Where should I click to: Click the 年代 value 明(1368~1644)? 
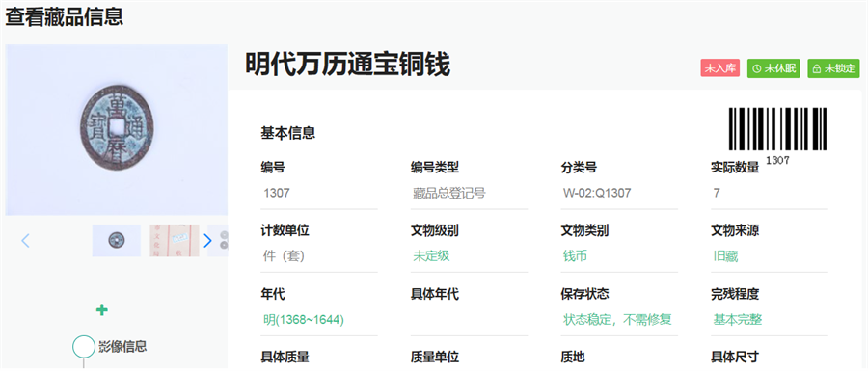304,320
